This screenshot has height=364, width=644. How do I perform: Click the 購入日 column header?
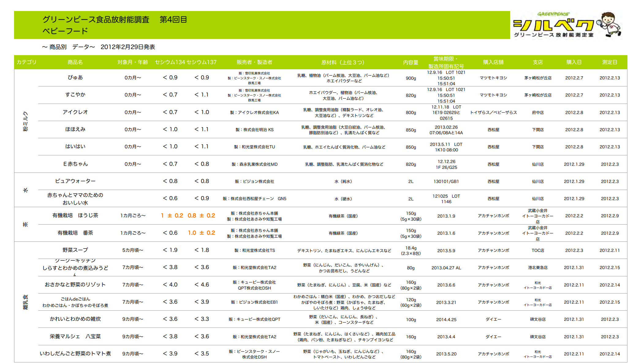[574, 62]
